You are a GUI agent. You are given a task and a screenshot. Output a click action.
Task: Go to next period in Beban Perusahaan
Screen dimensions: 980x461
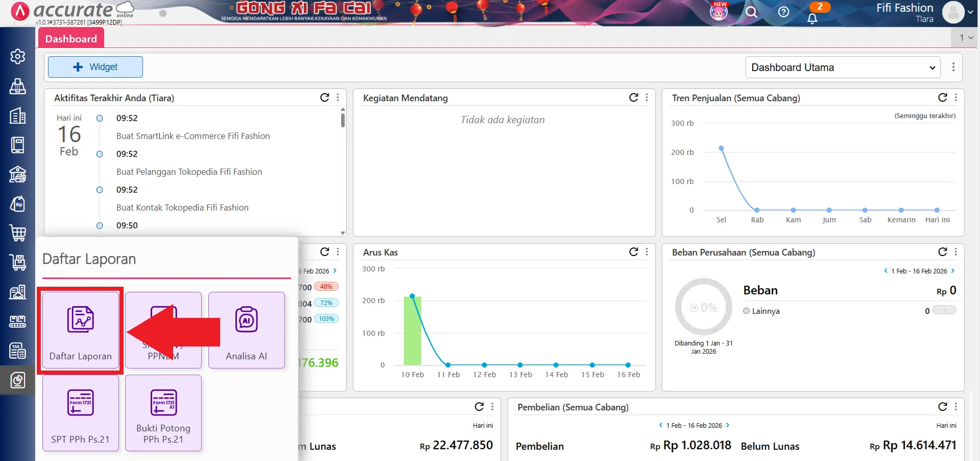(x=953, y=271)
